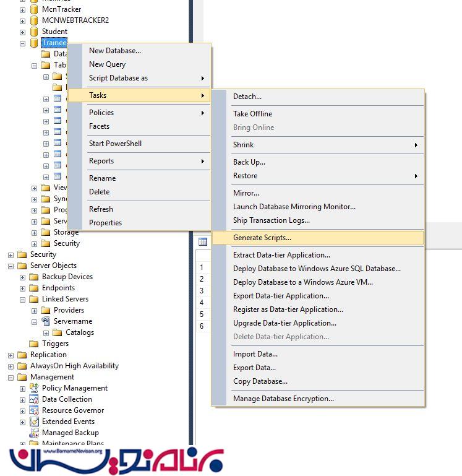Click the McnTracker database icon
Screen dimensions: 462x476
[x=34, y=9]
